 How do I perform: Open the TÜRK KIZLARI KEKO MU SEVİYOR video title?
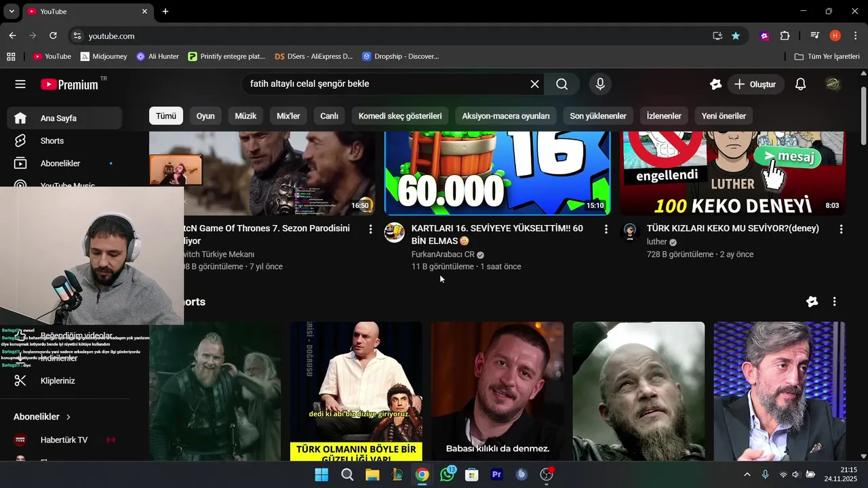click(x=733, y=228)
